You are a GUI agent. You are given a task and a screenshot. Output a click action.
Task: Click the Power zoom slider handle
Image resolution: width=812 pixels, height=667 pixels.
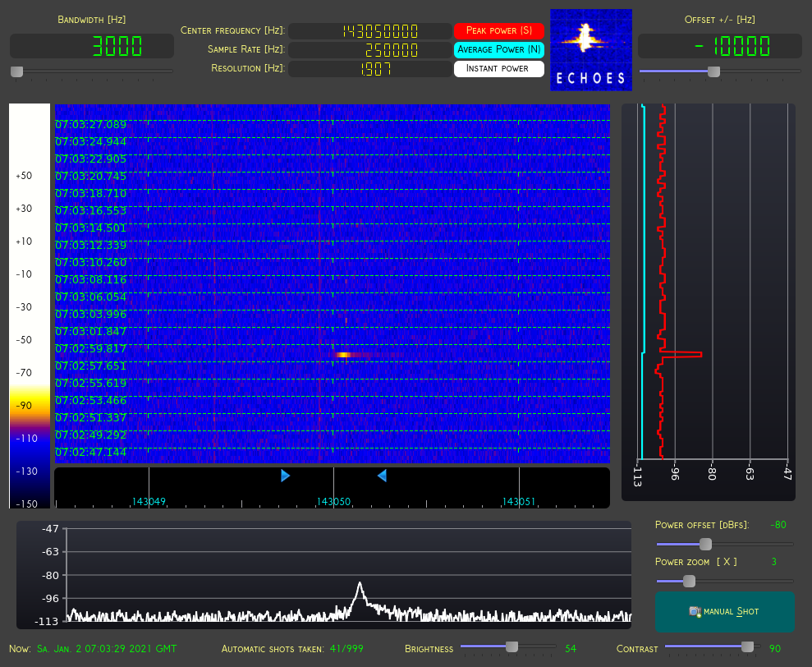pos(689,581)
